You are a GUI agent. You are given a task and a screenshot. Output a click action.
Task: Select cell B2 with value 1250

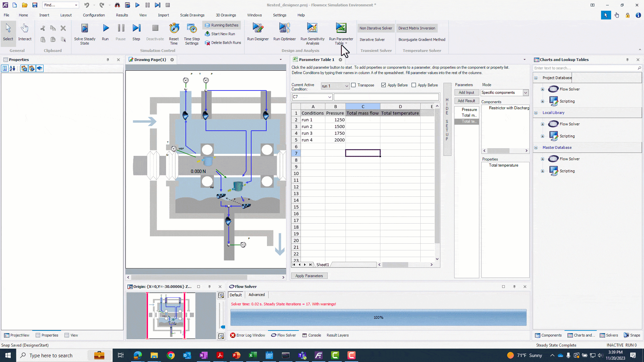pyautogui.click(x=335, y=120)
